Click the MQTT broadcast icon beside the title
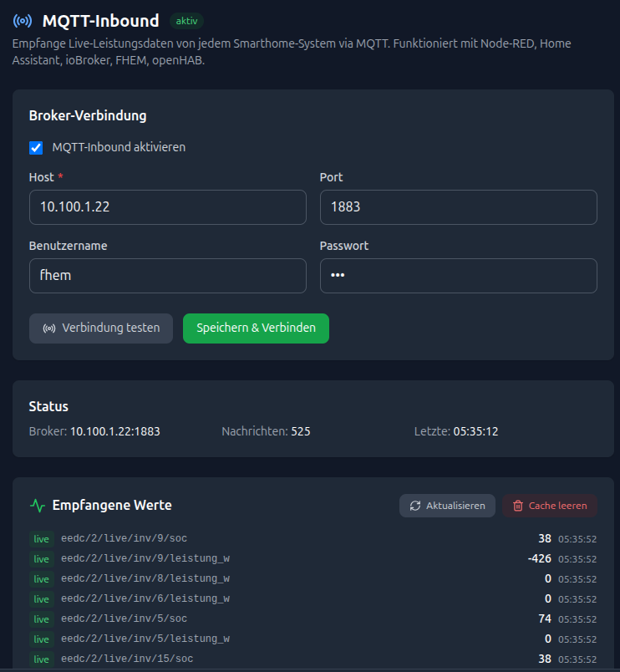The image size is (620, 672). [x=23, y=21]
